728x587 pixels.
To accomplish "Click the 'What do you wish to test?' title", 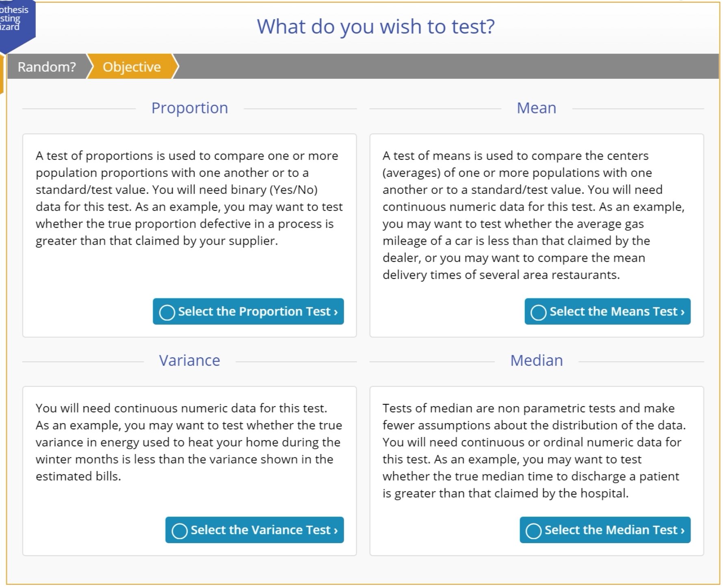I will pos(376,27).
